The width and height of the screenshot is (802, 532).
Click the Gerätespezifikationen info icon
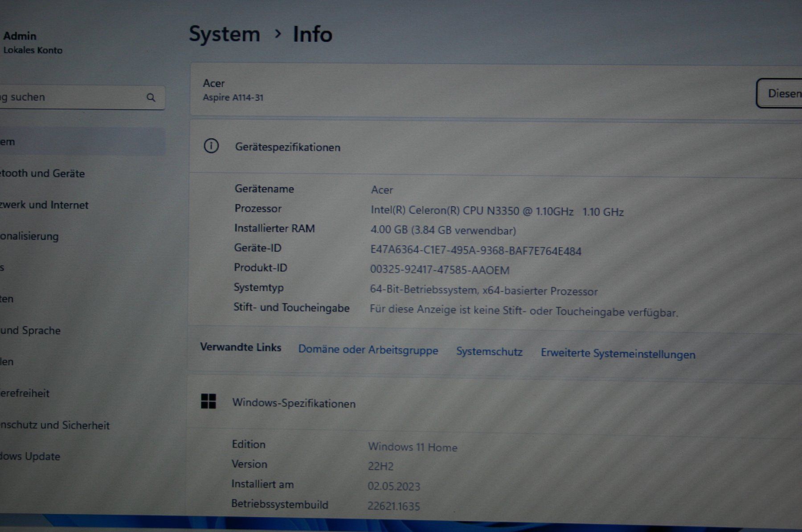(x=211, y=146)
